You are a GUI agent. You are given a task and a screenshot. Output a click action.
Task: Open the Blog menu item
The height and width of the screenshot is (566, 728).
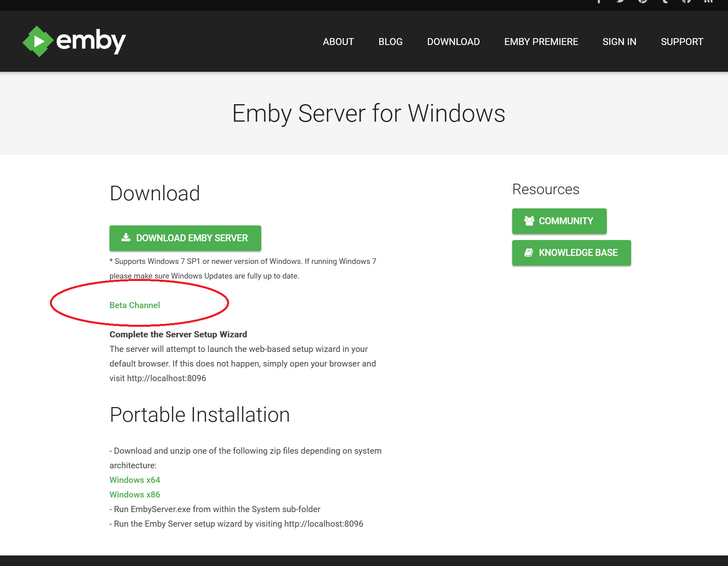[x=390, y=42]
